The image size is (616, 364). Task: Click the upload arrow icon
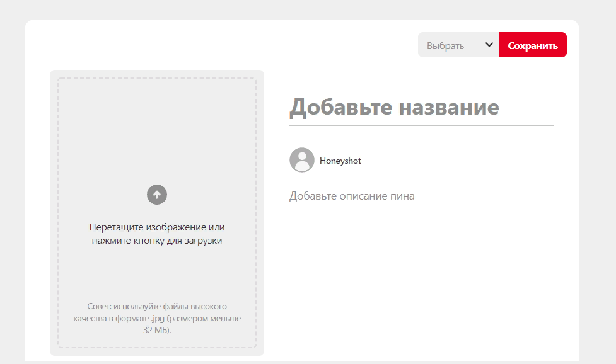coord(157,195)
